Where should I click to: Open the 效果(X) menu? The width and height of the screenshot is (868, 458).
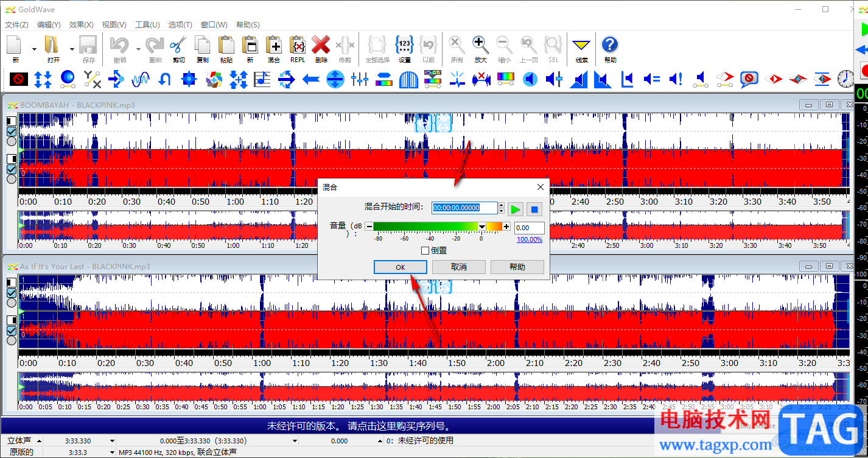click(82, 25)
